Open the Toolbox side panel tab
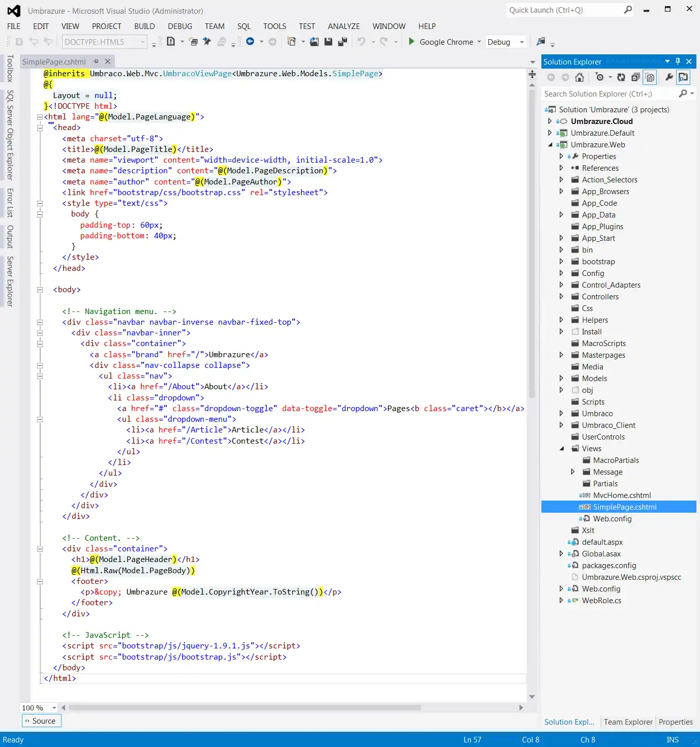The height and width of the screenshot is (747, 700). 10,69
